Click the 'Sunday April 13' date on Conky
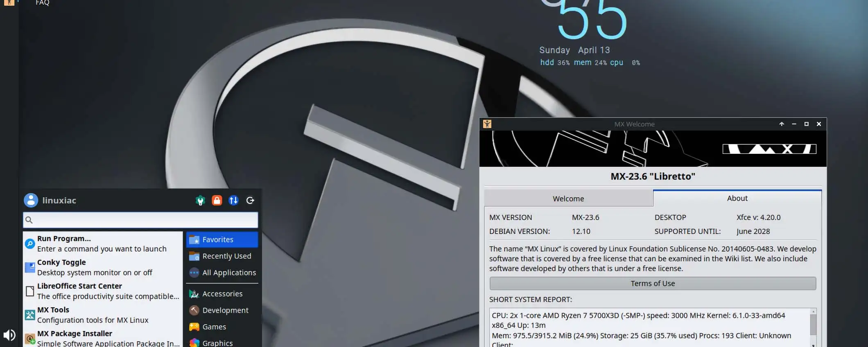 tap(574, 50)
